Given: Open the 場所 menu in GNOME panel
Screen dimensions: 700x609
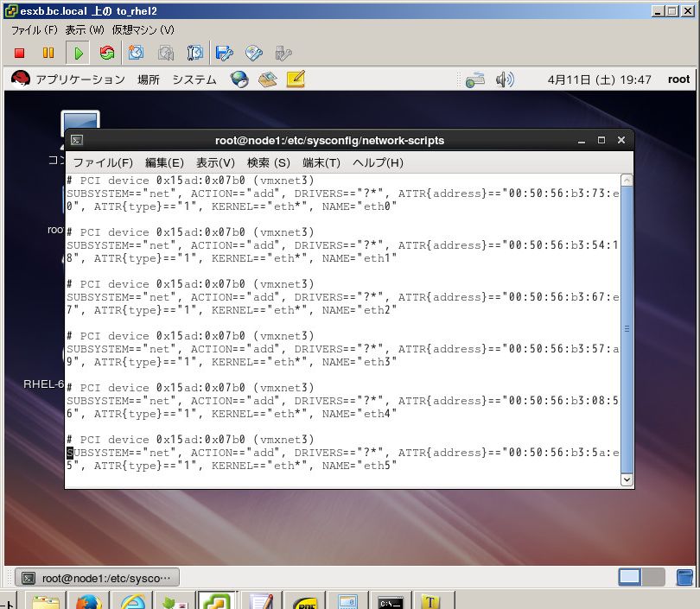Looking at the screenshot, I should point(149,79).
